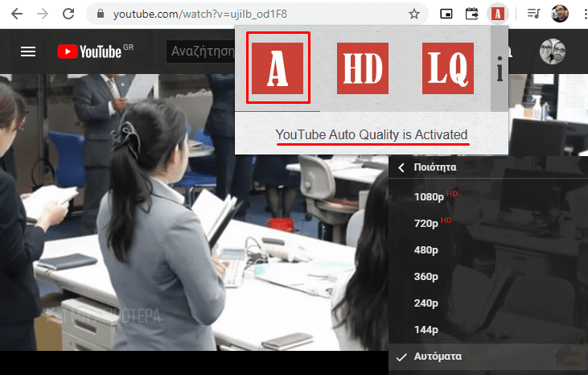Go back to the previous page
Screen dimensions: 588x375
coord(17,14)
